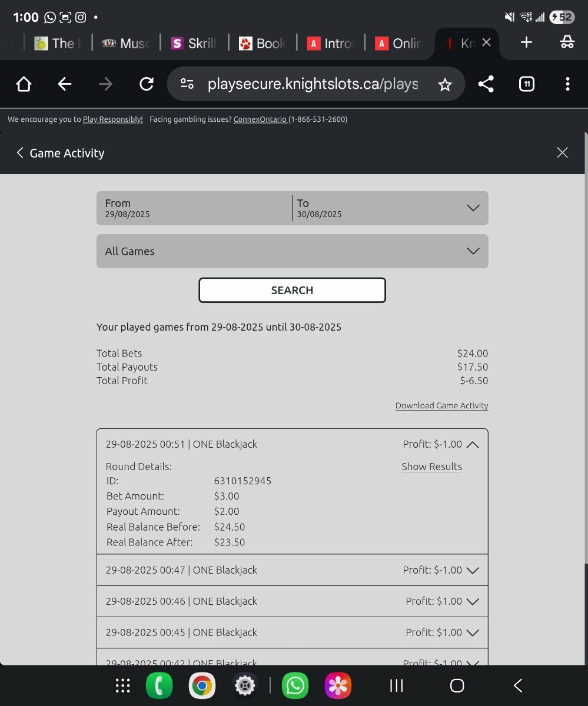Open Settings gear app in the dock
The image size is (588, 706).
(245, 685)
